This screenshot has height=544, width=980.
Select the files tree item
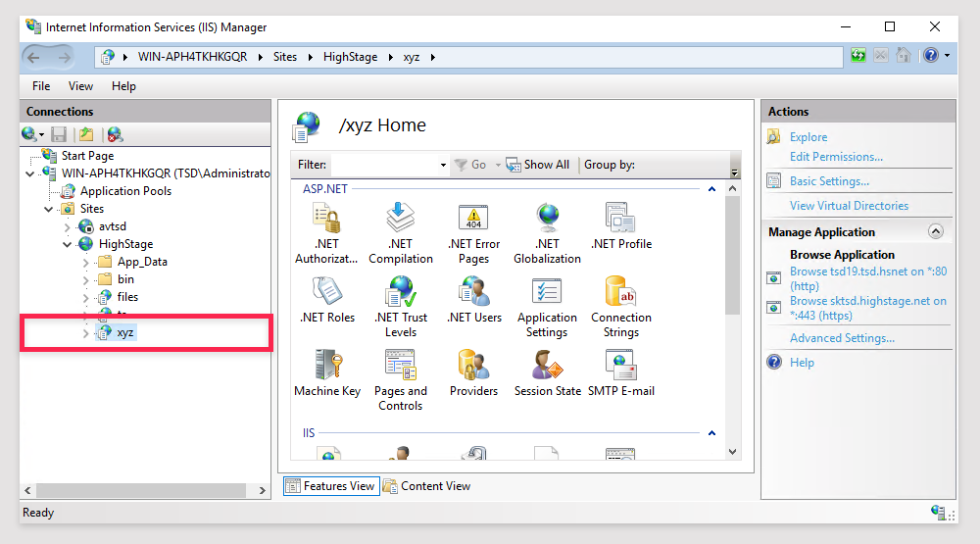[127, 297]
